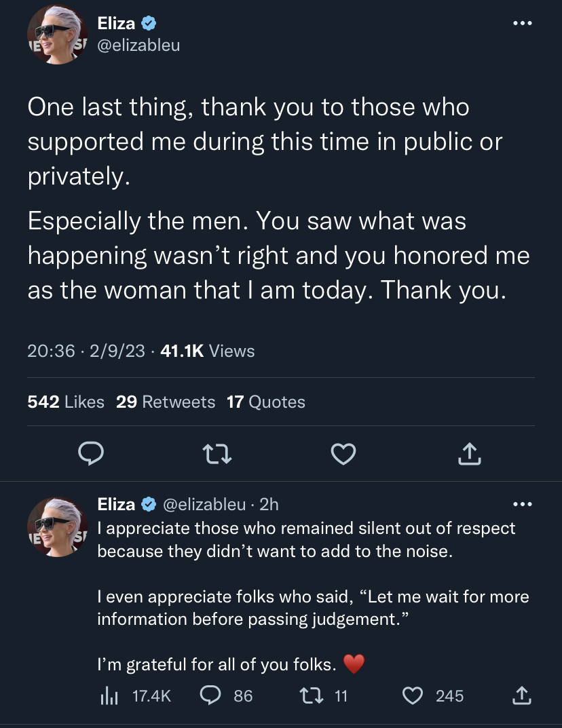View the 542 Likes list
The height and width of the screenshot is (728, 562).
[x=66, y=402]
